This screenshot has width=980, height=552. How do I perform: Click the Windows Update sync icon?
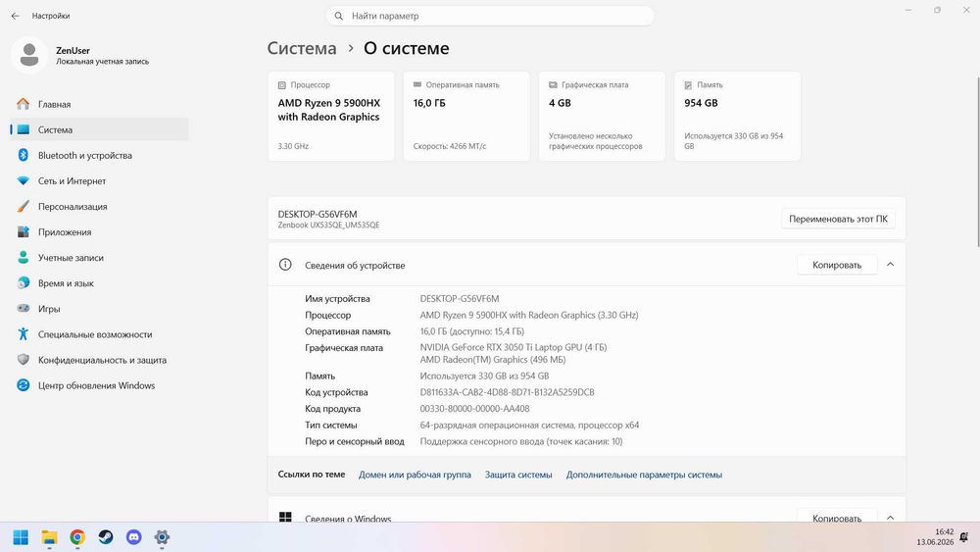[24, 385]
